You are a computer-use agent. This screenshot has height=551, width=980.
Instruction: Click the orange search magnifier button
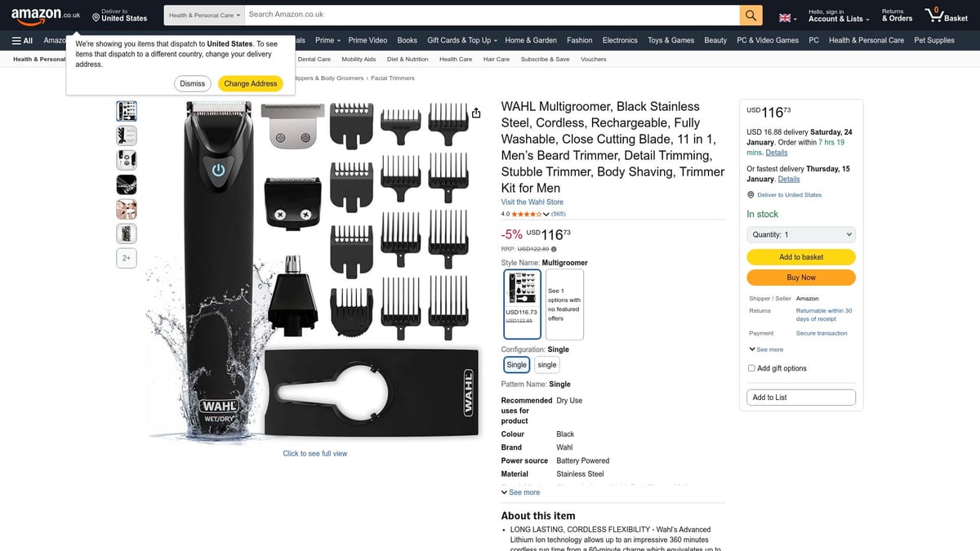pyautogui.click(x=751, y=15)
